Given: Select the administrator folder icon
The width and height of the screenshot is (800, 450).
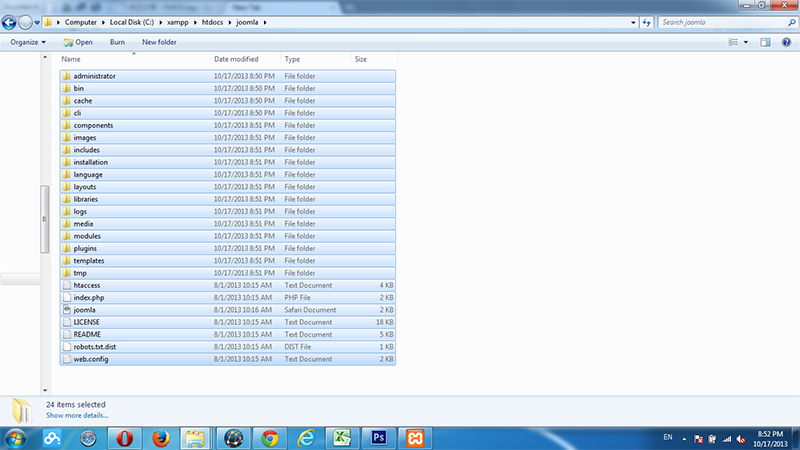Looking at the screenshot, I should click(67, 76).
